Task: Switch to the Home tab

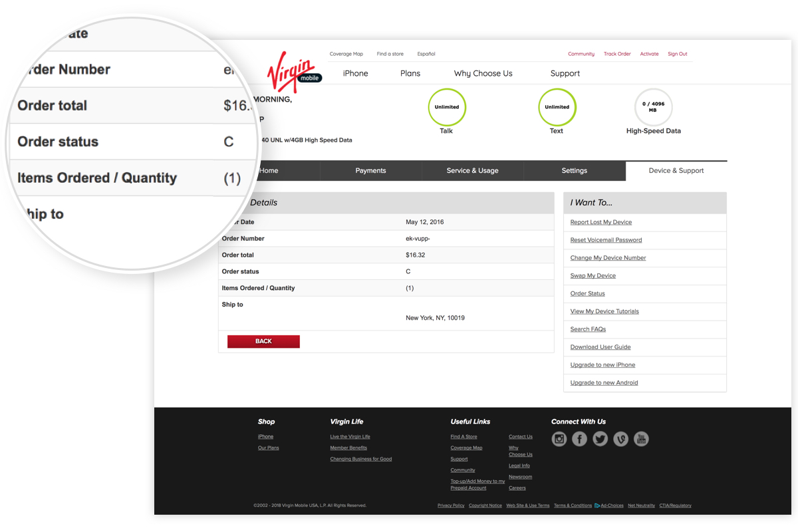Action: click(x=269, y=171)
